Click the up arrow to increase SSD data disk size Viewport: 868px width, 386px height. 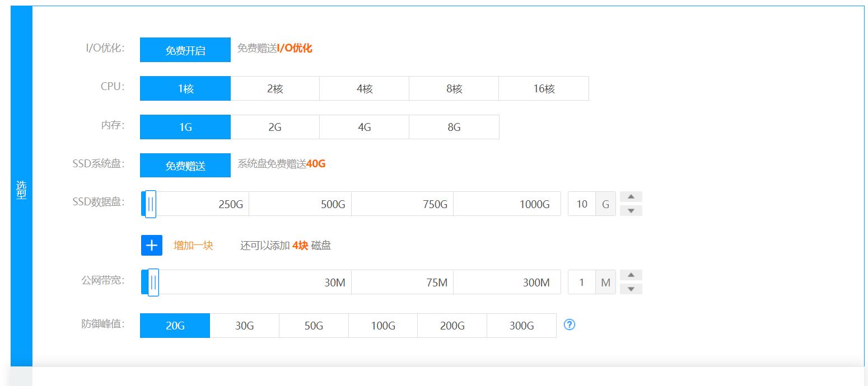tap(631, 196)
